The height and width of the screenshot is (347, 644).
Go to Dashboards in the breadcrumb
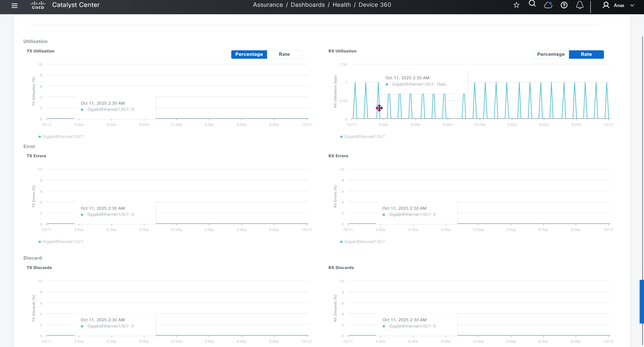point(308,5)
